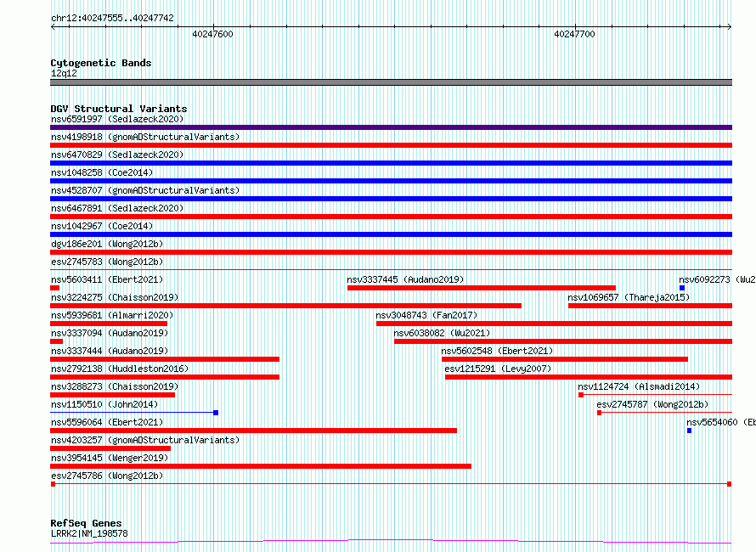
Task: Select the dark purple nsv6591997 variant bar
Action: (x=391, y=127)
